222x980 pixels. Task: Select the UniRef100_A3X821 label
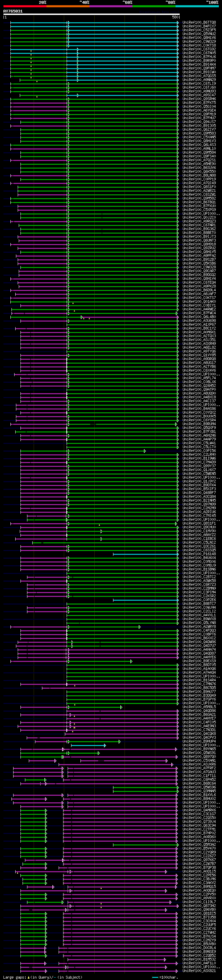tap(199, 971)
